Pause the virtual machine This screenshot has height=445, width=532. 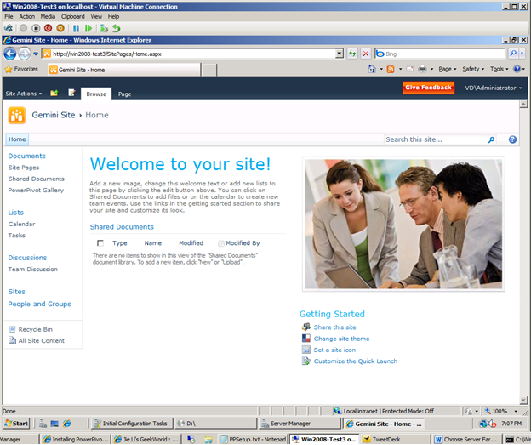coord(76,28)
